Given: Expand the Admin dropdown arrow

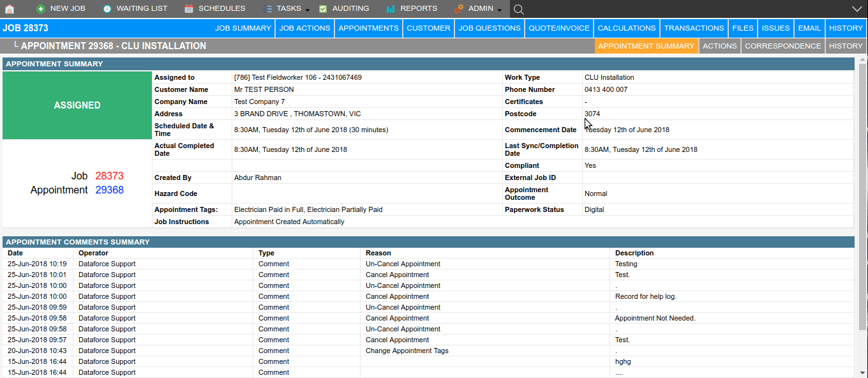Looking at the screenshot, I should pyautogui.click(x=499, y=10).
